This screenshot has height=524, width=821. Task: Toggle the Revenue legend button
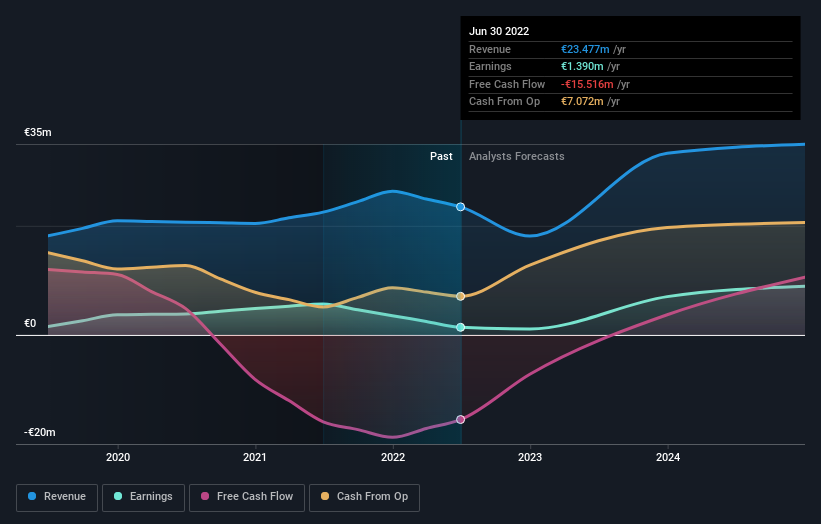[x=57, y=497]
